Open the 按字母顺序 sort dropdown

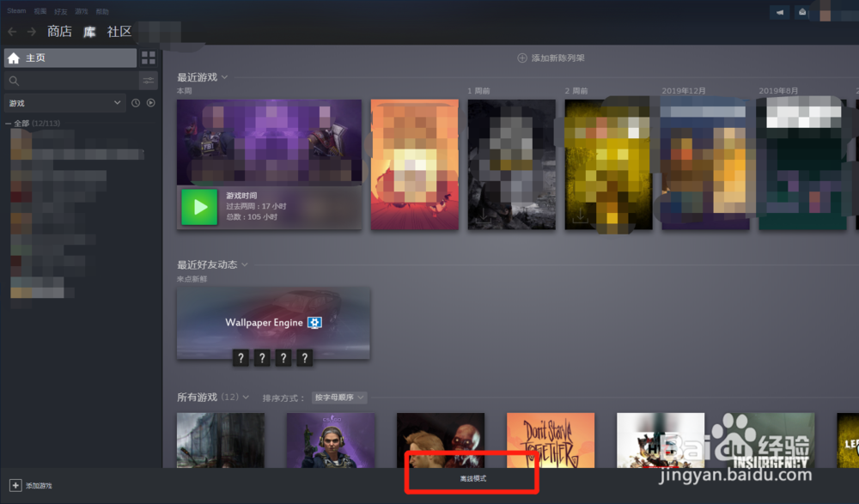339,398
